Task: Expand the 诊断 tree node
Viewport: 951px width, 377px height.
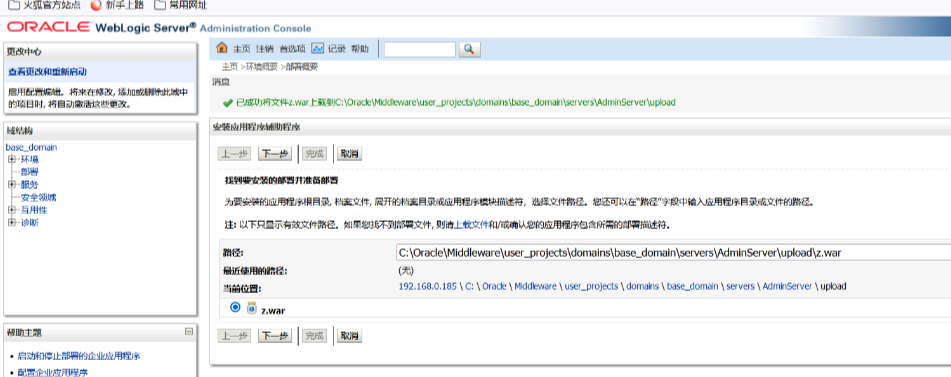Action: coord(12,222)
